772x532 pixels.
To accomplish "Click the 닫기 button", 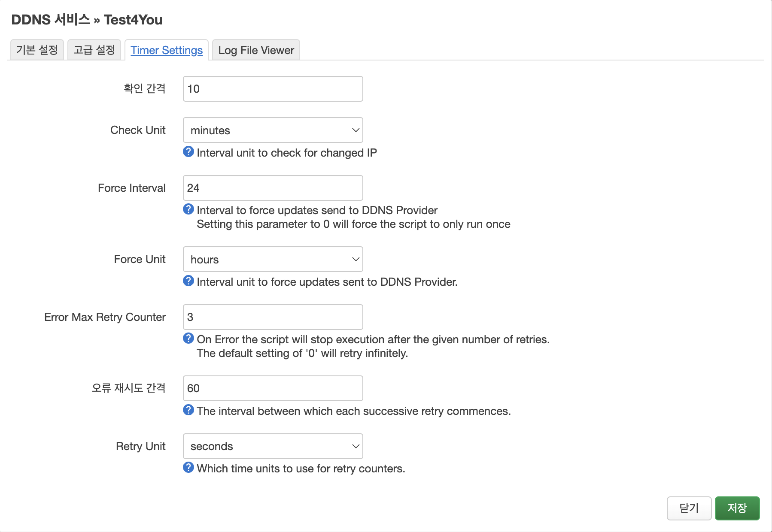I will (689, 508).
